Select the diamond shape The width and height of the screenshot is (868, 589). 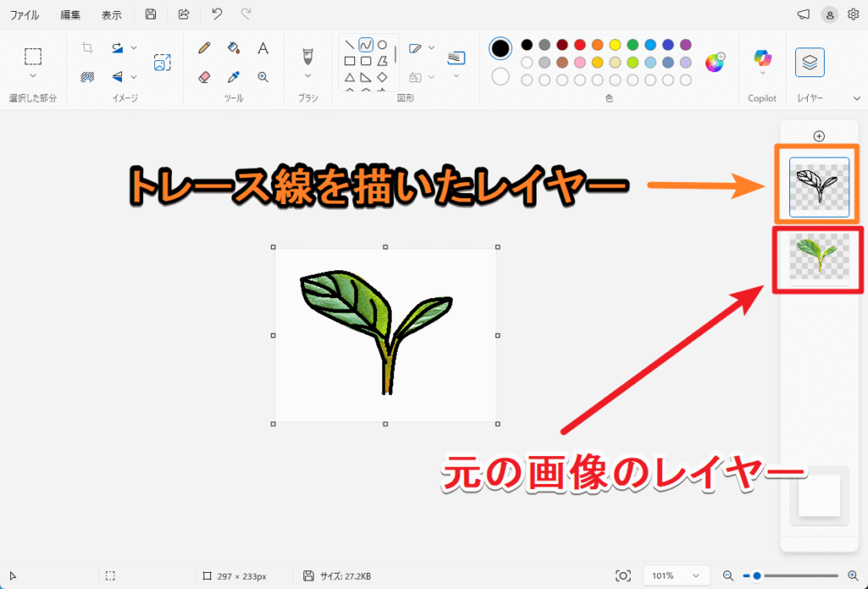(x=382, y=77)
